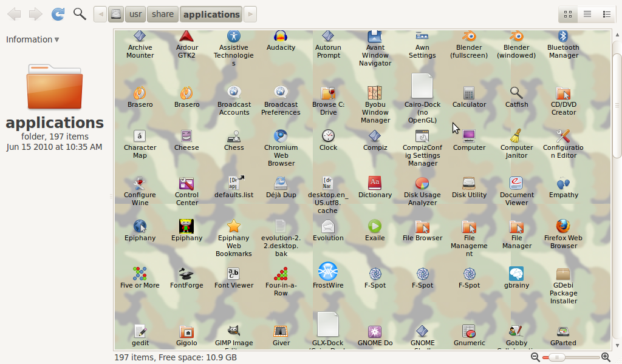Click the path bar right scroll arrow

coord(250,14)
